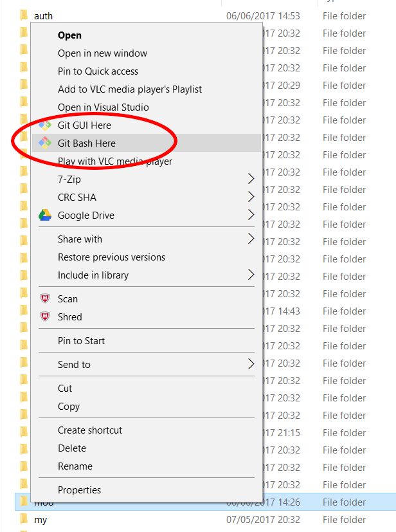396x532 pixels.
Task: Select the my folder name
Action: coord(40,520)
